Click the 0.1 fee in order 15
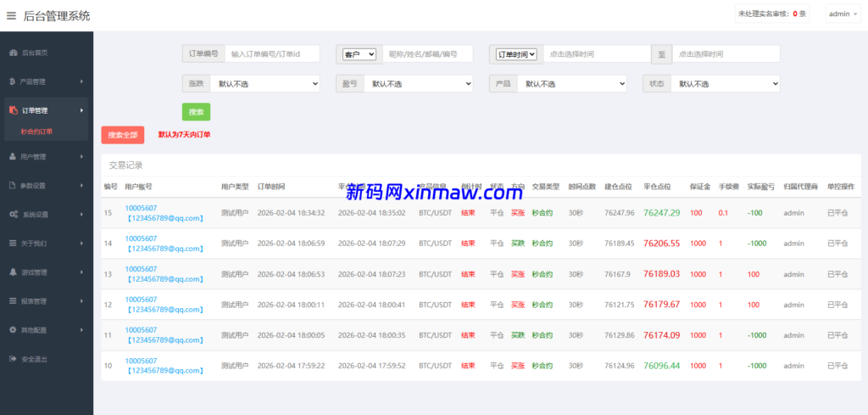The width and height of the screenshot is (868, 415). (724, 213)
